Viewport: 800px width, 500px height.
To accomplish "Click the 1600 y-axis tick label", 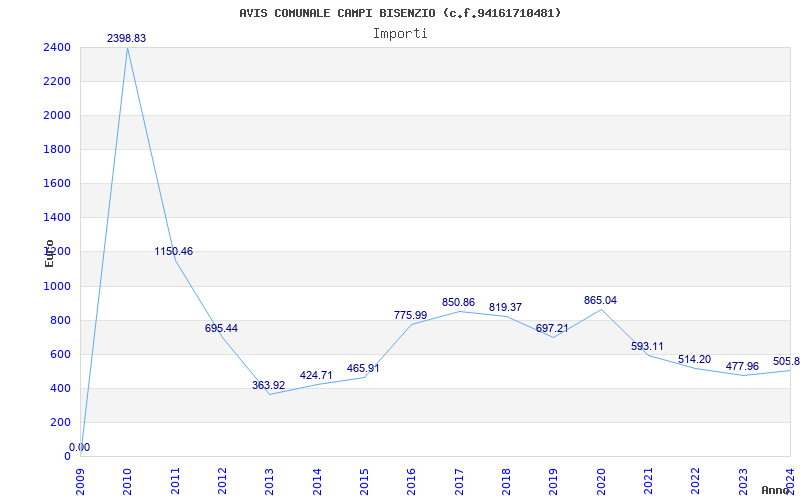I will point(57,184).
